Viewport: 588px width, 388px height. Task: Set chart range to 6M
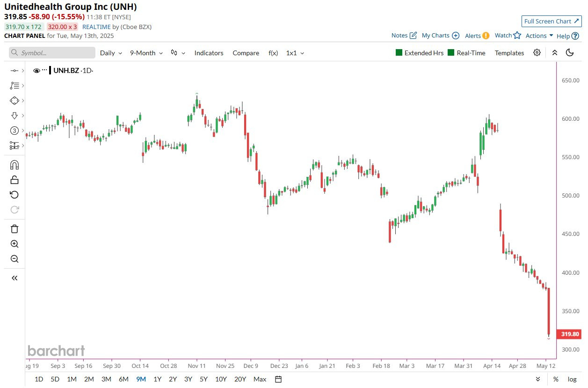coord(123,379)
